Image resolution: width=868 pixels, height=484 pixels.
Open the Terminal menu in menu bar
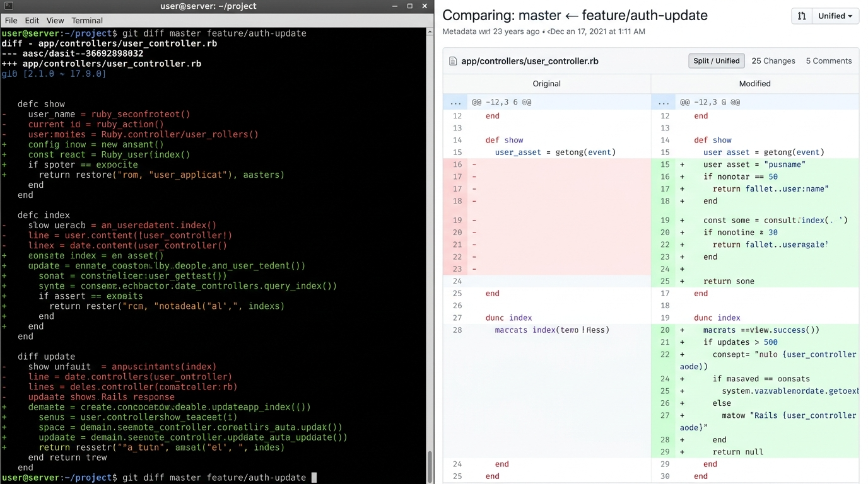(x=87, y=20)
